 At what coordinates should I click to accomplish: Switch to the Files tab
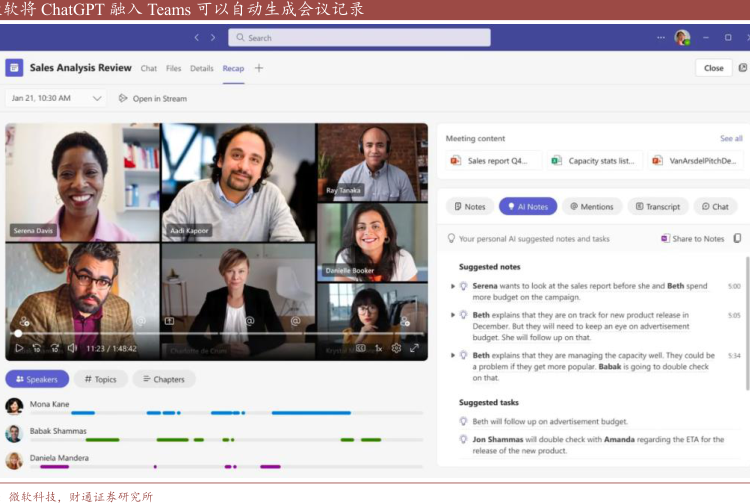[x=174, y=68]
